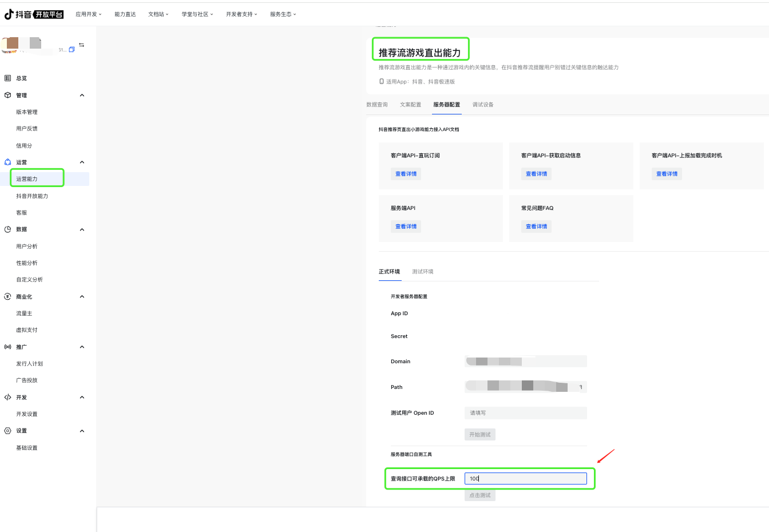Open 用户反馈 in sidebar
This screenshot has width=769, height=532.
click(x=27, y=129)
